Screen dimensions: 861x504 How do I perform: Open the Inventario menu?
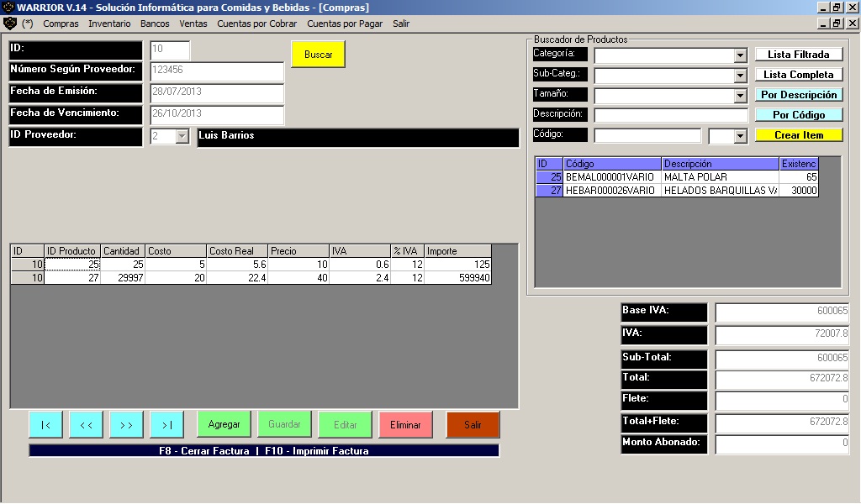point(109,24)
